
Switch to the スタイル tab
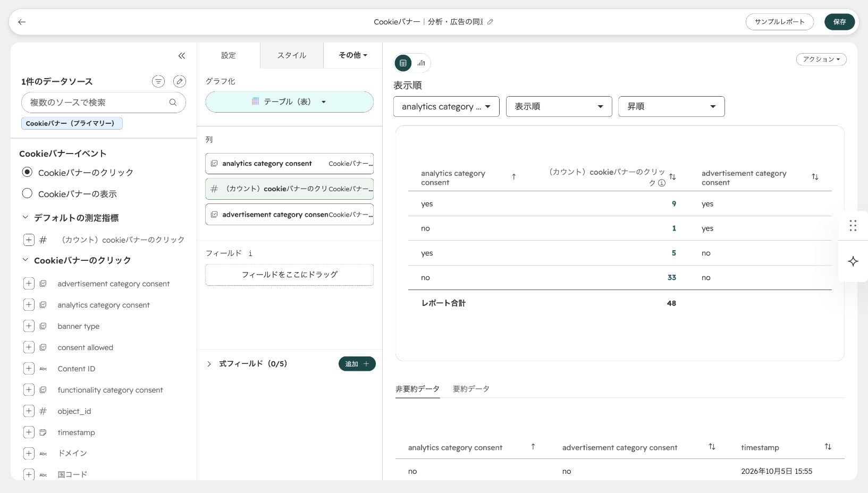tap(292, 55)
